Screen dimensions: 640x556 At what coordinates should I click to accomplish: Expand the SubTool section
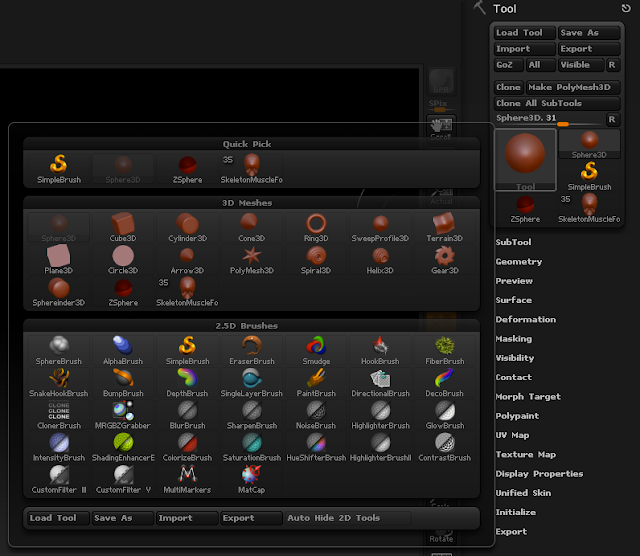[x=513, y=242]
